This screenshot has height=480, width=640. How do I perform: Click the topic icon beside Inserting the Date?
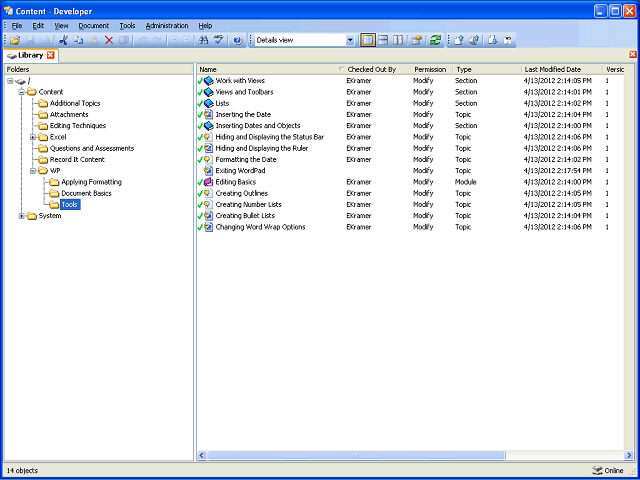pyautogui.click(x=209, y=115)
